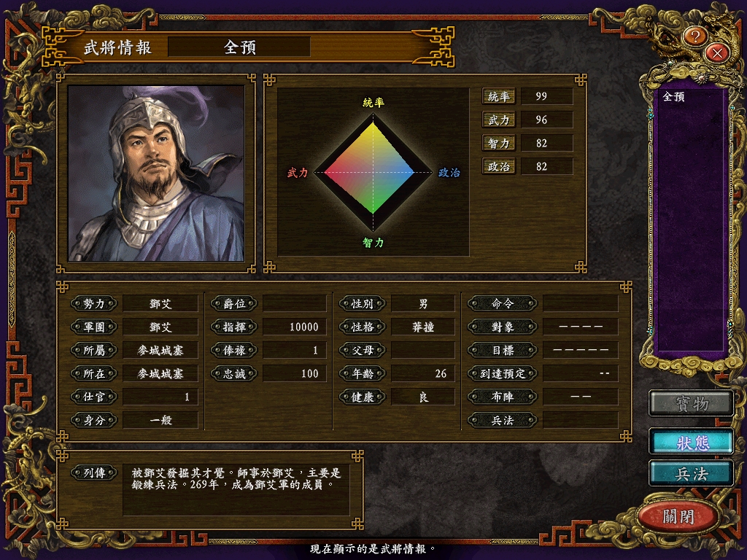Close the officer info window with X

(x=717, y=52)
